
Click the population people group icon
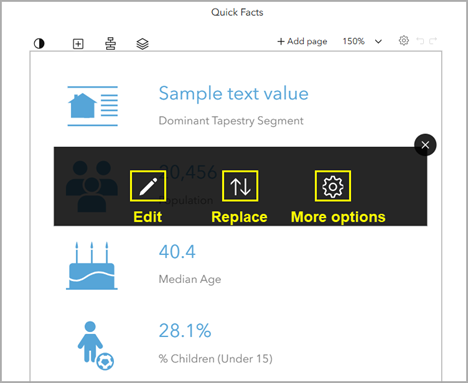coord(92,186)
